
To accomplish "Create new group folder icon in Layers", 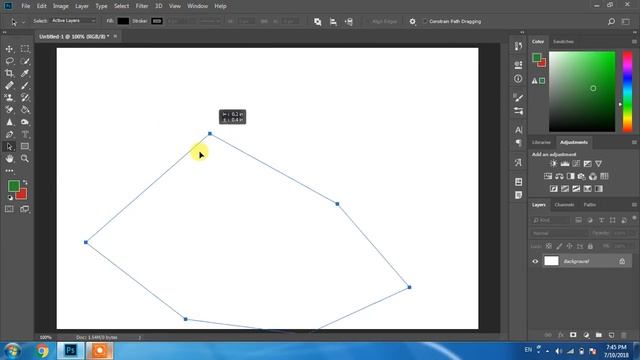I will pyautogui.click(x=599, y=335).
